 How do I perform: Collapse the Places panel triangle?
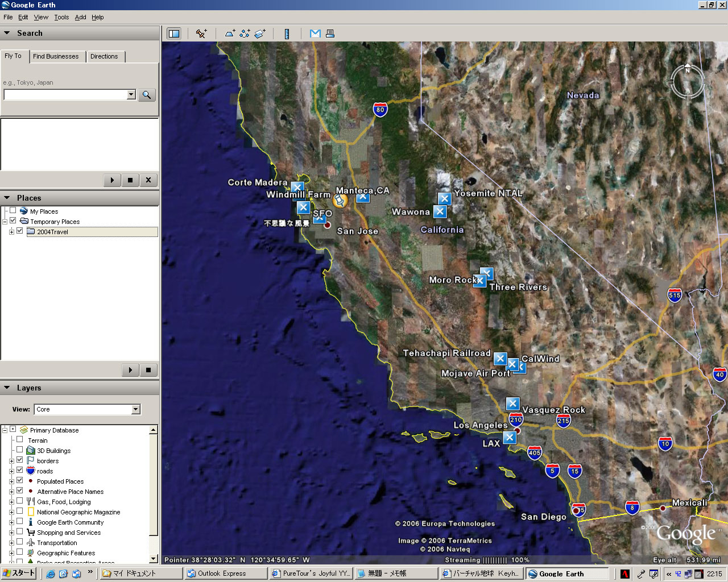coord(7,198)
